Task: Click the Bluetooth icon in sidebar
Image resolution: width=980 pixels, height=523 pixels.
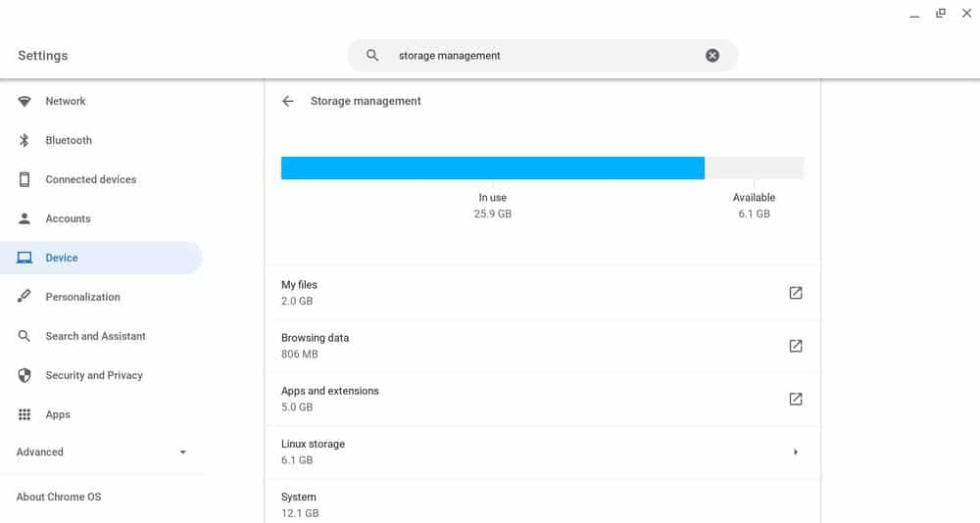Action: tap(24, 140)
